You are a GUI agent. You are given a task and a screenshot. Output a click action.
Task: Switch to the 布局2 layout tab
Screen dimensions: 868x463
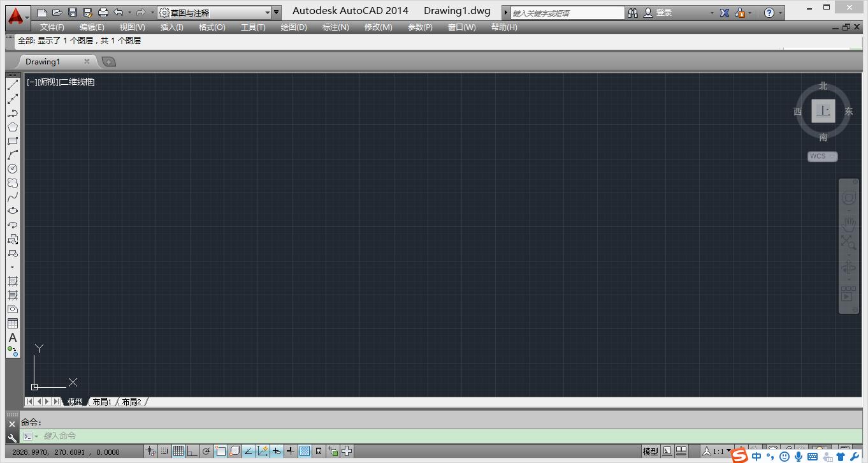tap(131, 402)
